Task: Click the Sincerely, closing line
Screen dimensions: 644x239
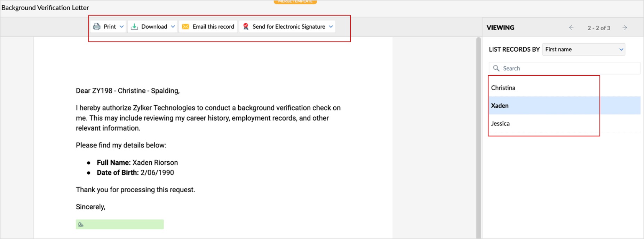Action: click(x=90, y=207)
